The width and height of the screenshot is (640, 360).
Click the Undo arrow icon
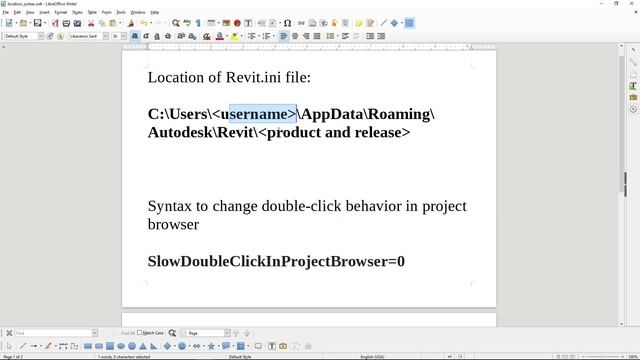(144, 23)
